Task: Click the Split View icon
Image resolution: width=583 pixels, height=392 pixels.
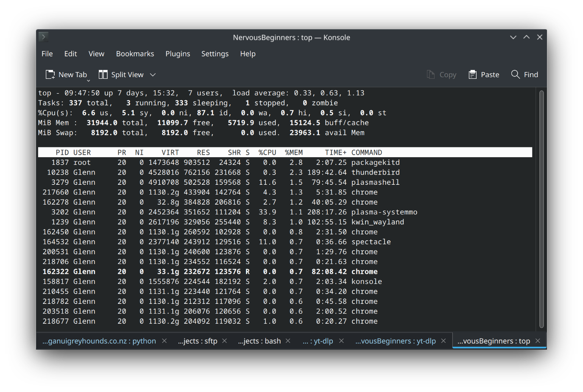Action: (x=103, y=75)
